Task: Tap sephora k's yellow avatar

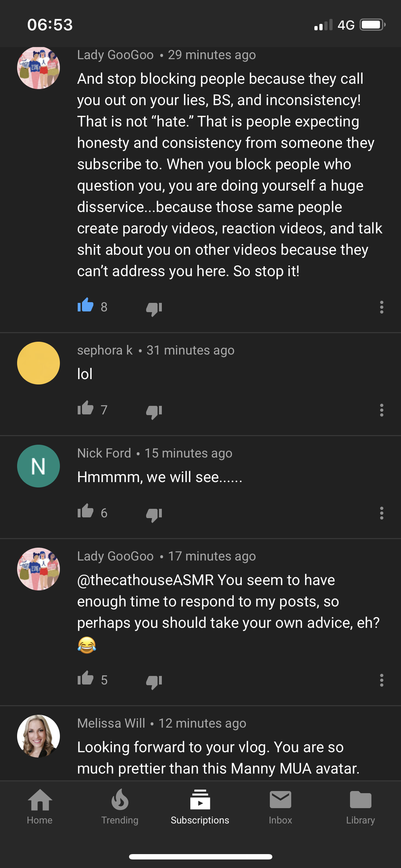Action: coord(38,363)
